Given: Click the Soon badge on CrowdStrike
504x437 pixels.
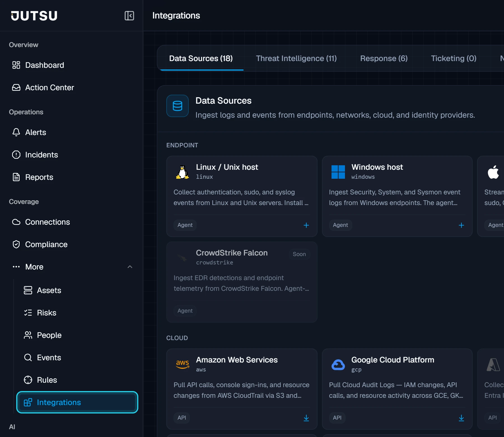Looking at the screenshot, I should coord(299,254).
